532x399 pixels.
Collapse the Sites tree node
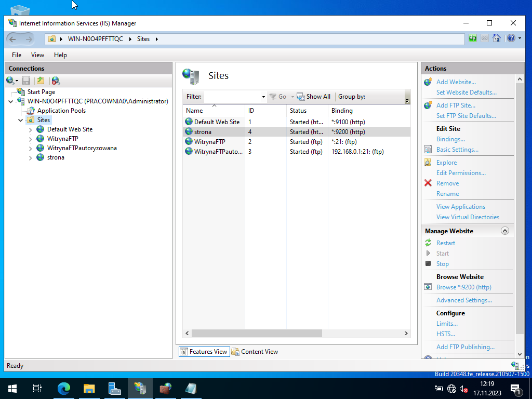tap(21, 120)
